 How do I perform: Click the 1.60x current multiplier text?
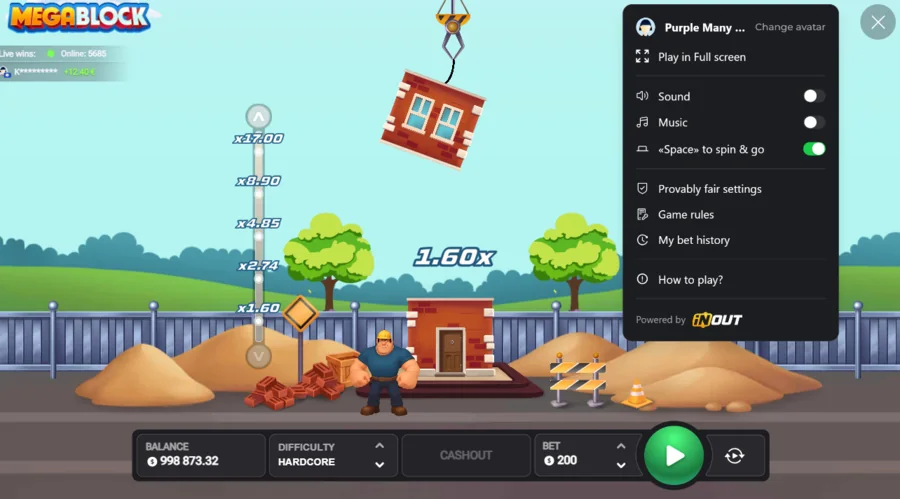(x=454, y=257)
